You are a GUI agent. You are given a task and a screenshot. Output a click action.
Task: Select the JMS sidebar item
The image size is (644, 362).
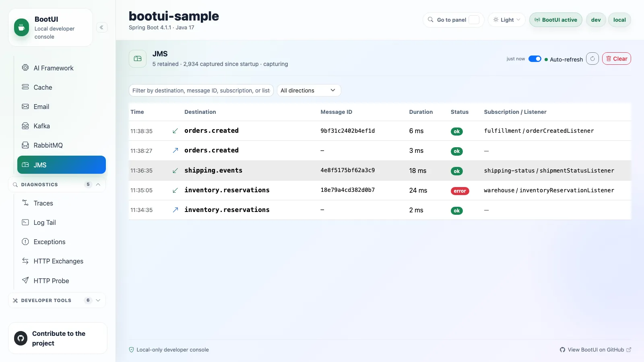click(62, 165)
